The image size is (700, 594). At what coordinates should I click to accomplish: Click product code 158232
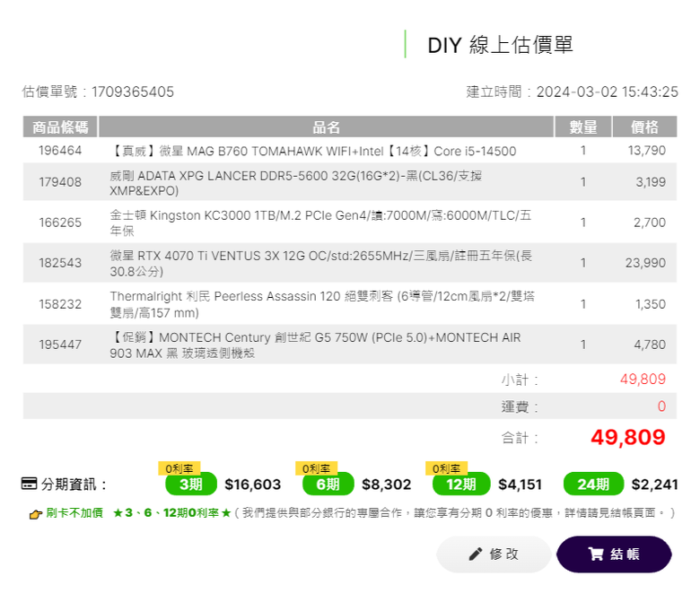pos(60,304)
